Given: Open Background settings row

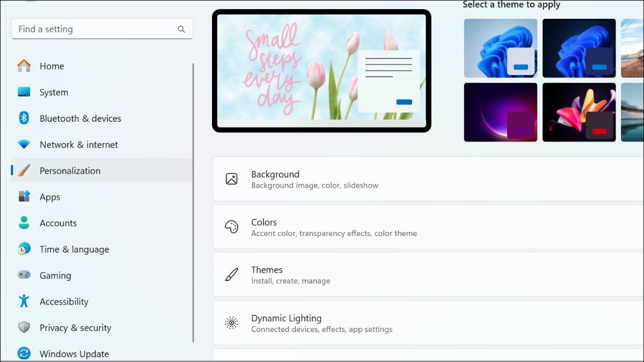Looking at the screenshot, I should pos(428,179).
